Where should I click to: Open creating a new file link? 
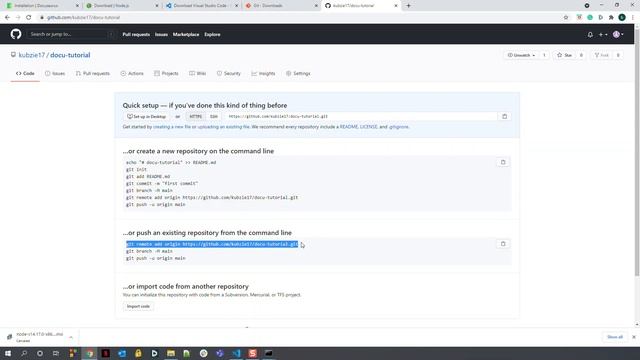click(x=172, y=127)
